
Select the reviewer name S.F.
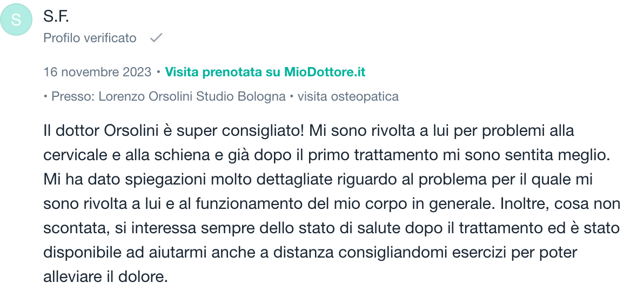click(x=56, y=17)
